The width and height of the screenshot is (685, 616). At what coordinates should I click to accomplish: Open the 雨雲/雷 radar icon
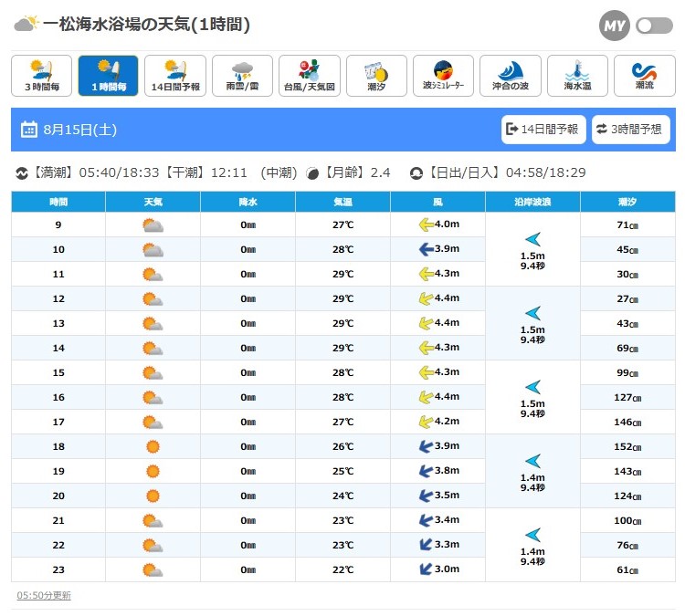coord(242,76)
